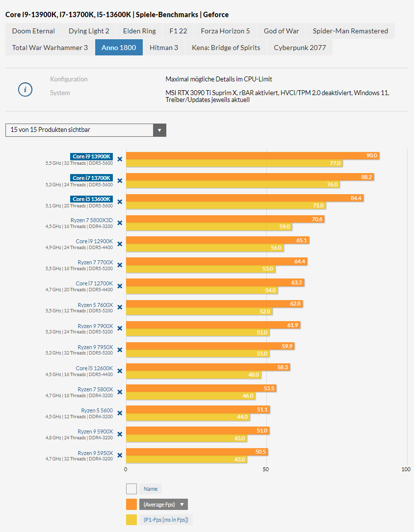Open the Core i7 12700K product link

[94, 283]
